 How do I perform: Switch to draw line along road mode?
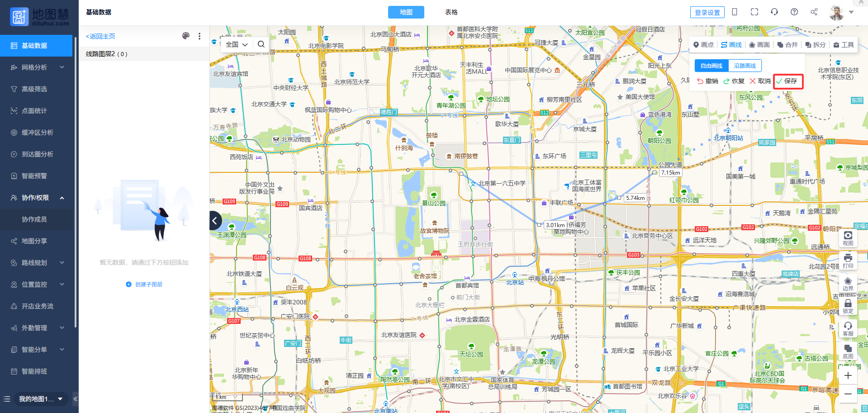tap(745, 66)
